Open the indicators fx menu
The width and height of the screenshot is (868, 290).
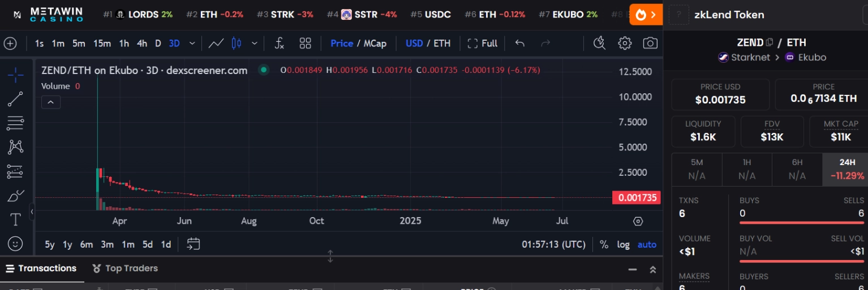[279, 43]
